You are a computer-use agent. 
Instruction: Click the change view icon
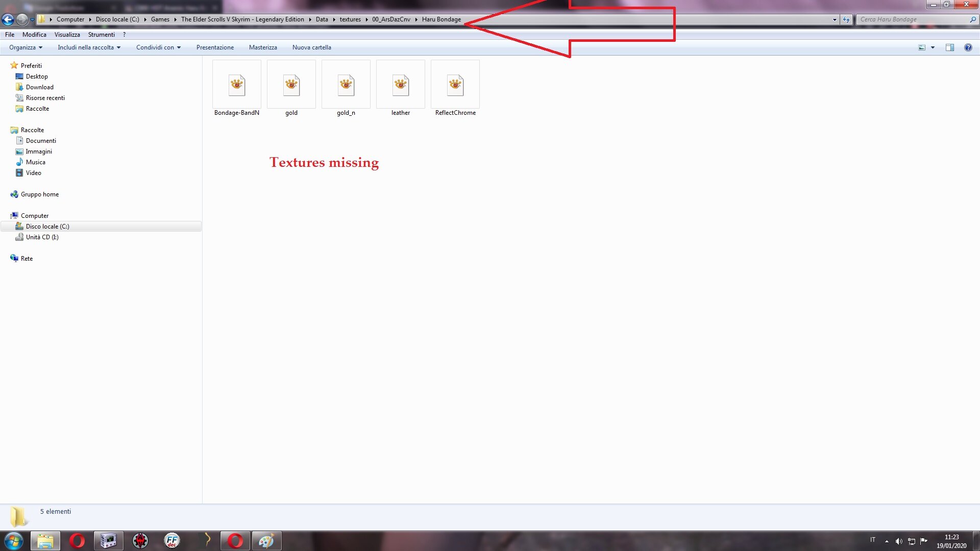tap(922, 47)
